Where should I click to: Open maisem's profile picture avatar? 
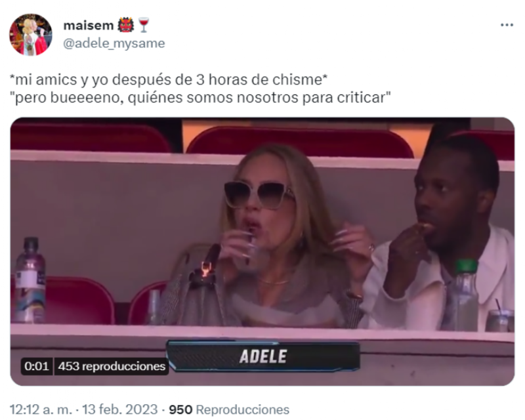[30, 35]
